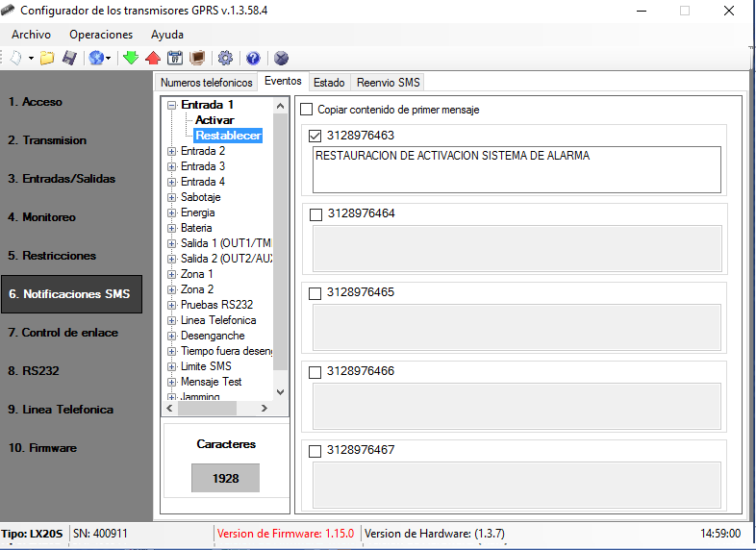Open 9. Linea Telefonica section
This screenshot has width=756, height=550.
point(61,410)
